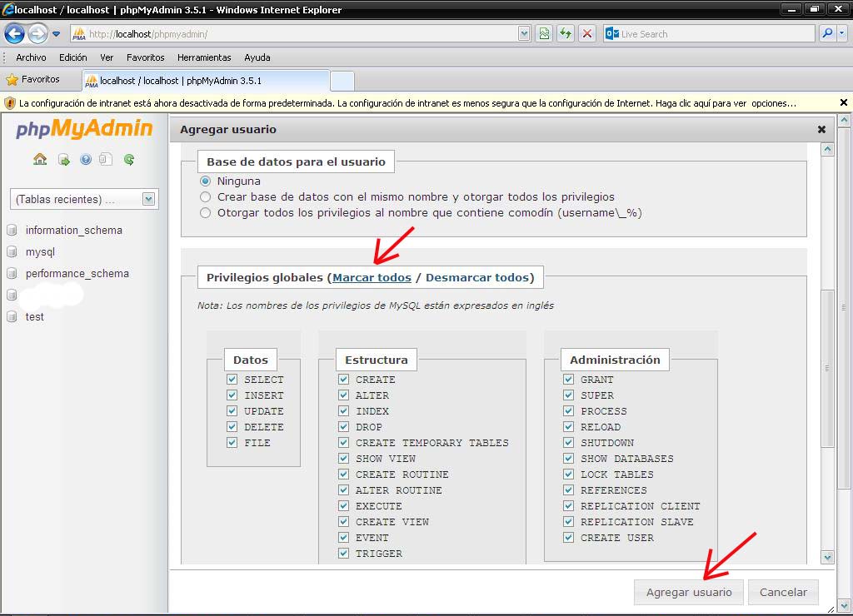Open the Ayuda menu
Viewport: 853px width, 616px height.
click(257, 57)
